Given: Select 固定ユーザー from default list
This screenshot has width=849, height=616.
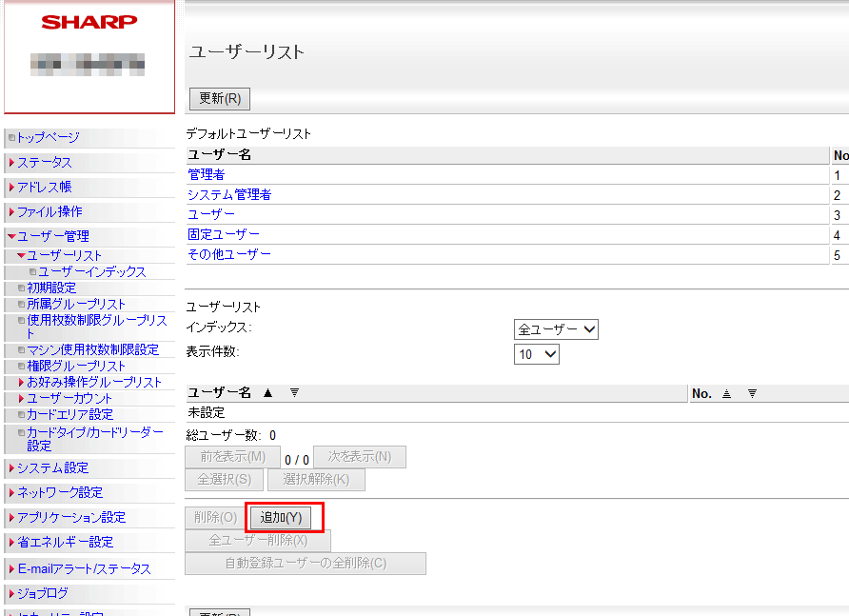Looking at the screenshot, I should [x=224, y=234].
